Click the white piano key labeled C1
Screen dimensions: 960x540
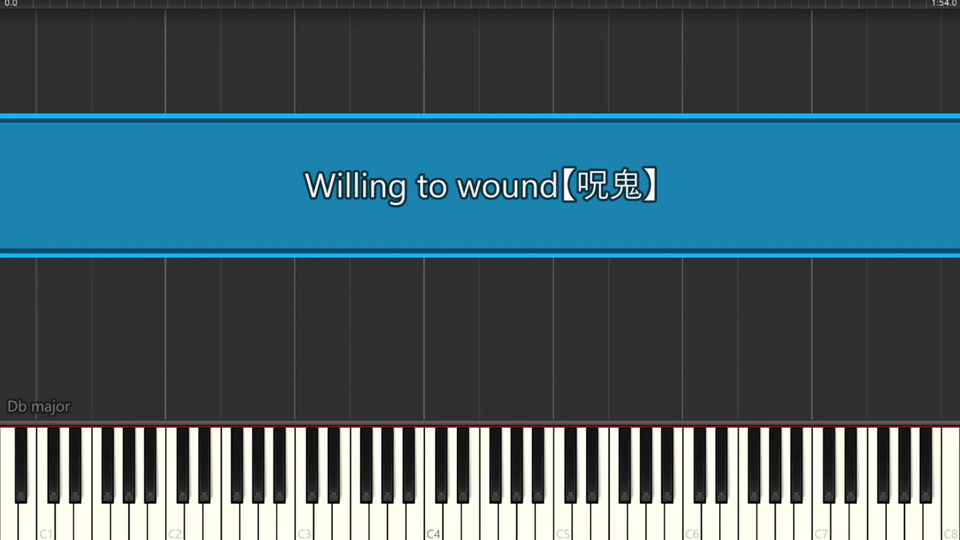point(46,520)
